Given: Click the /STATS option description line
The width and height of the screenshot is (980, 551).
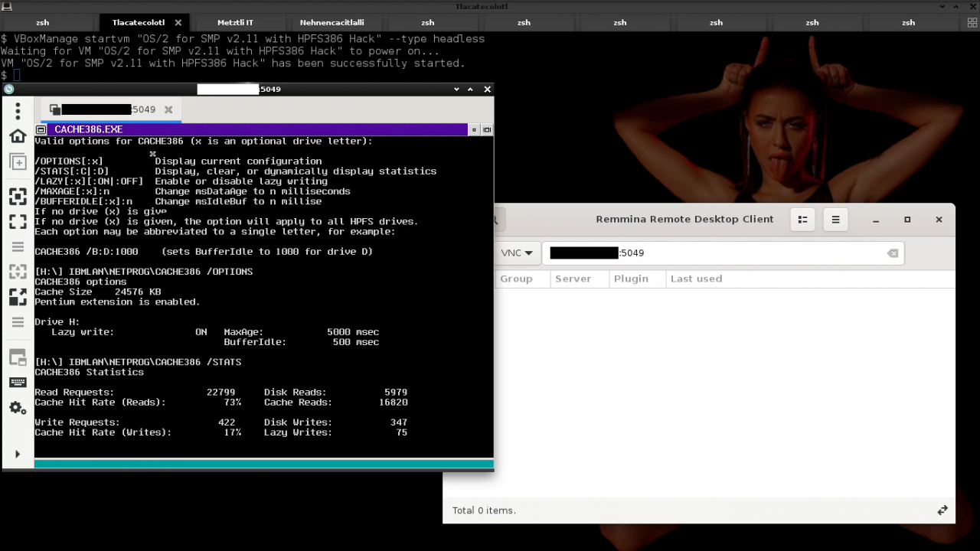Looking at the screenshot, I should [235, 171].
